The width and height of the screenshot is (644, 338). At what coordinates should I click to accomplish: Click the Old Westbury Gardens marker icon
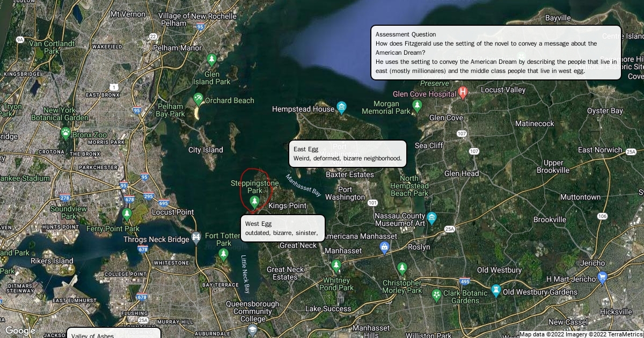point(496,291)
